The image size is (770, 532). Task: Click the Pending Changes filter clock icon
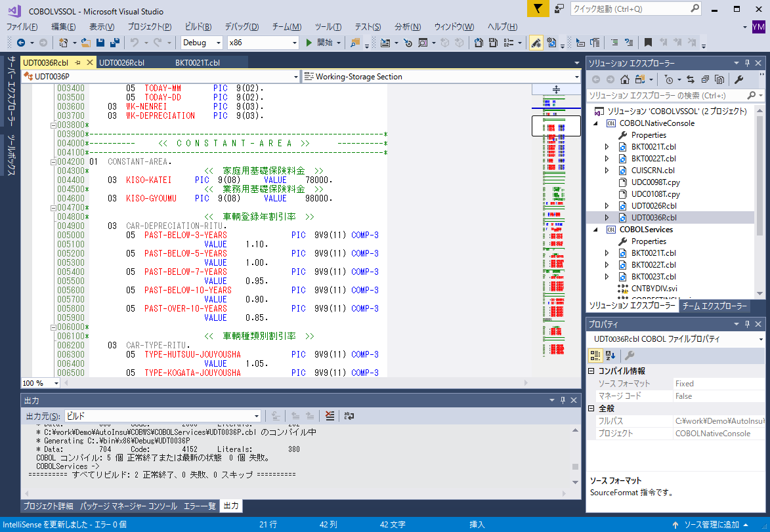668,79
